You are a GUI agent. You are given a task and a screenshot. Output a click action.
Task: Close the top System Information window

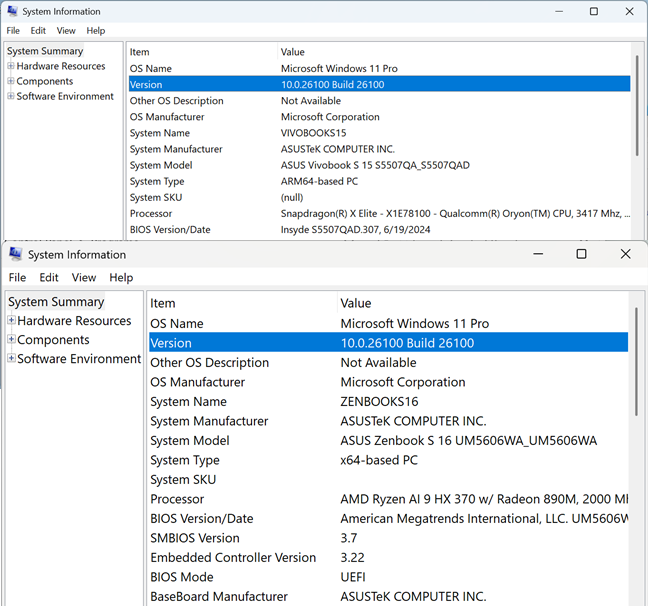point(629,12)
